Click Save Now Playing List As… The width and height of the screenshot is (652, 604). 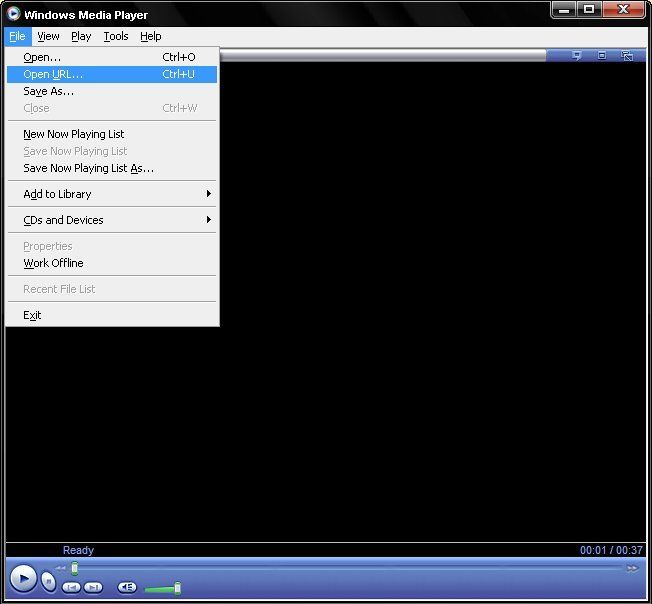tap(88, 168)
